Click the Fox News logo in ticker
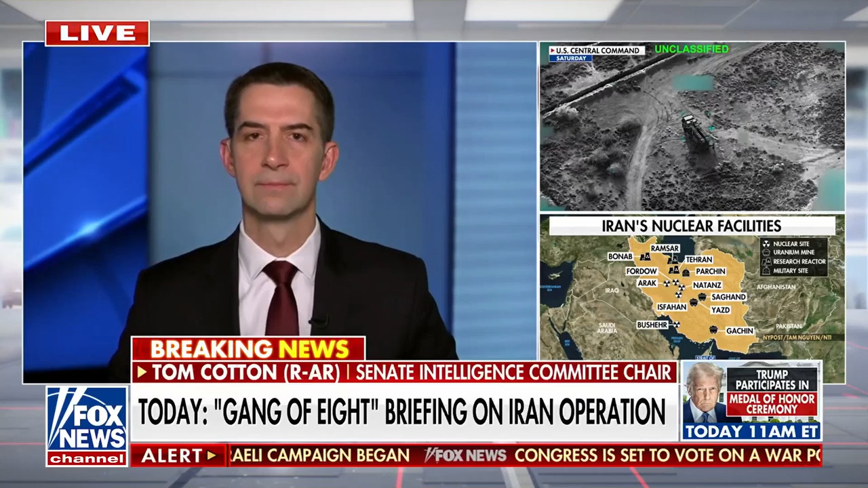The image size is (868, 488). pos(465,455)
